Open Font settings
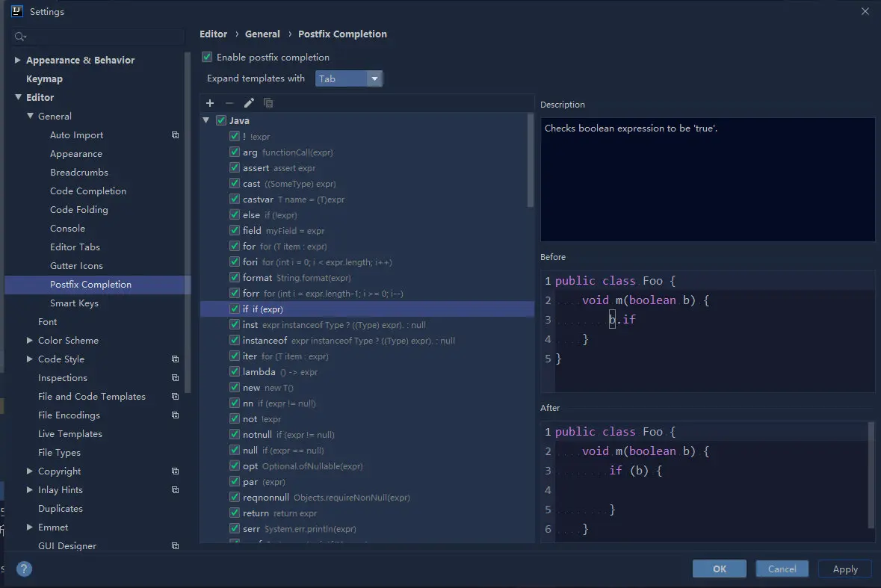881x588 pixels. coord(47,321)
